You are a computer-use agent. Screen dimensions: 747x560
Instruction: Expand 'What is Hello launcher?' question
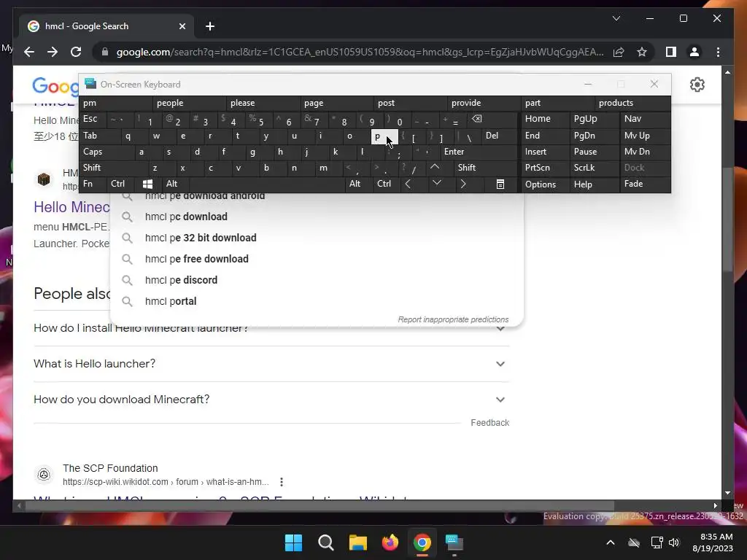[x=271, y=364]
